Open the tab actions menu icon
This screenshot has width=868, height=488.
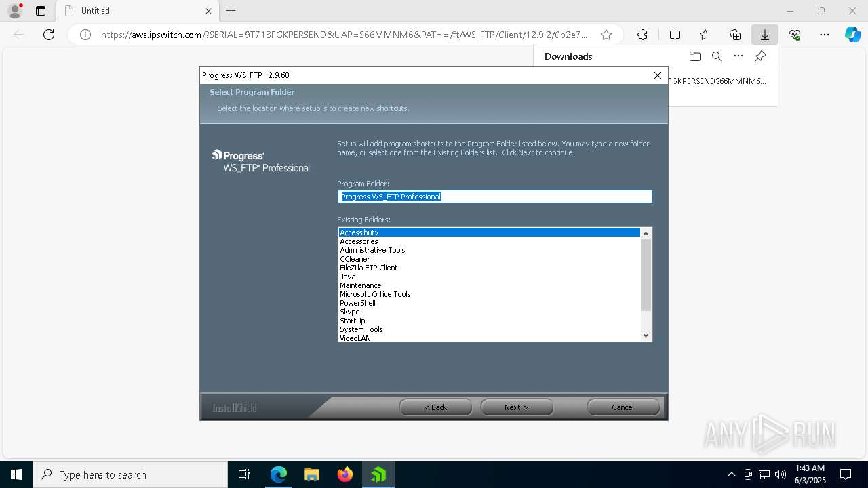[41, 11]
